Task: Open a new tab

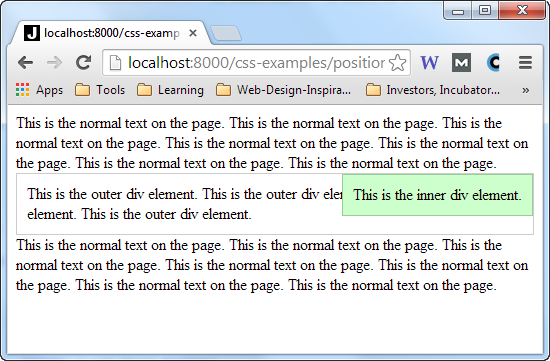Action: pos(226,34)
